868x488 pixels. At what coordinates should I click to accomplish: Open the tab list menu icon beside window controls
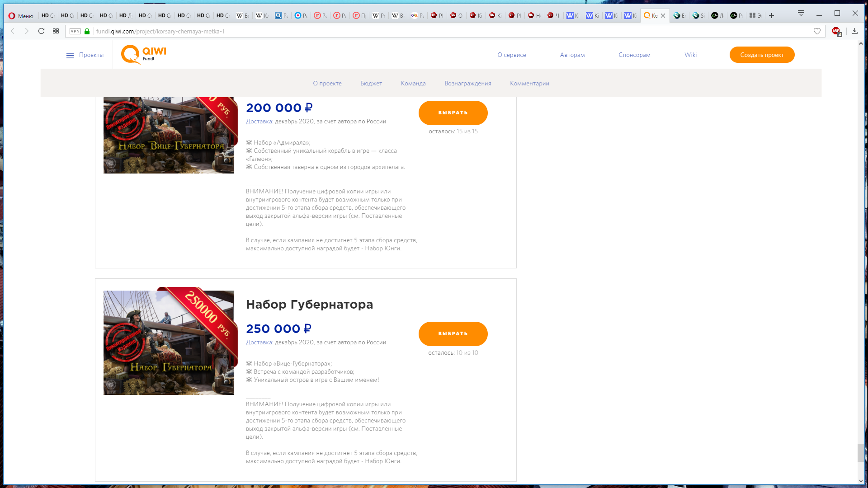(x=801, y=13)
